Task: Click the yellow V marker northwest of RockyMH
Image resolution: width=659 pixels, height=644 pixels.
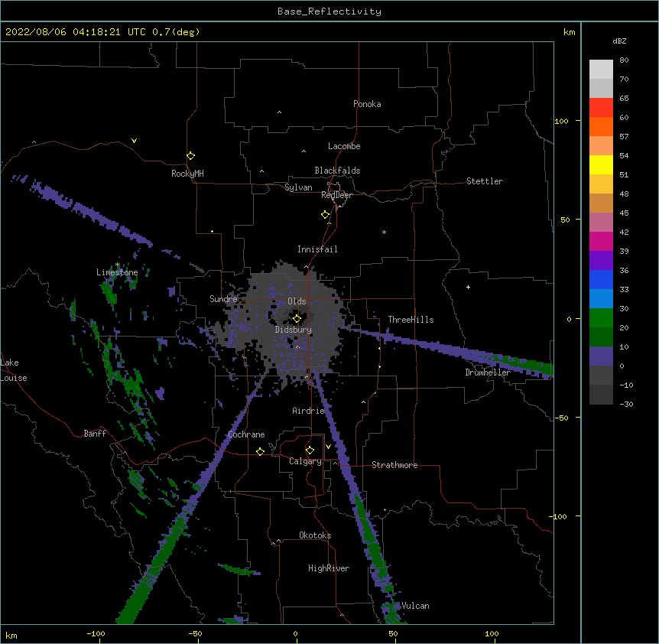Action: 134,141
